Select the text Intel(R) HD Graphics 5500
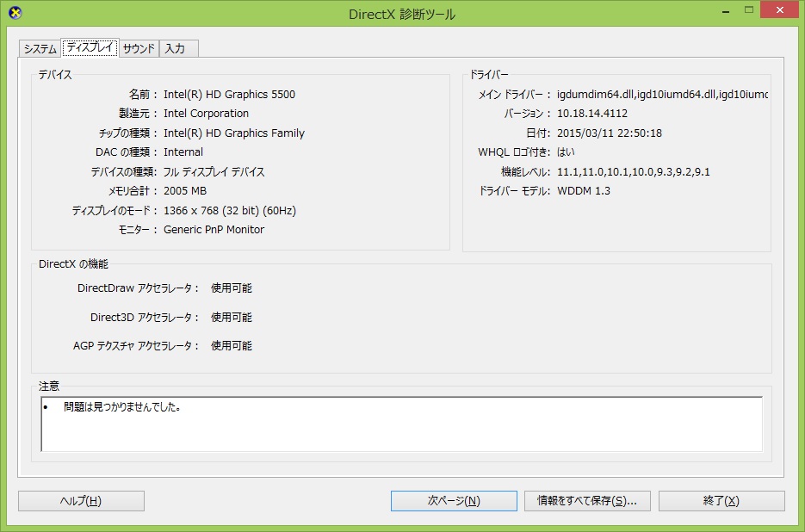The width and height of the screenshot is (805, 532). point(229,95)
